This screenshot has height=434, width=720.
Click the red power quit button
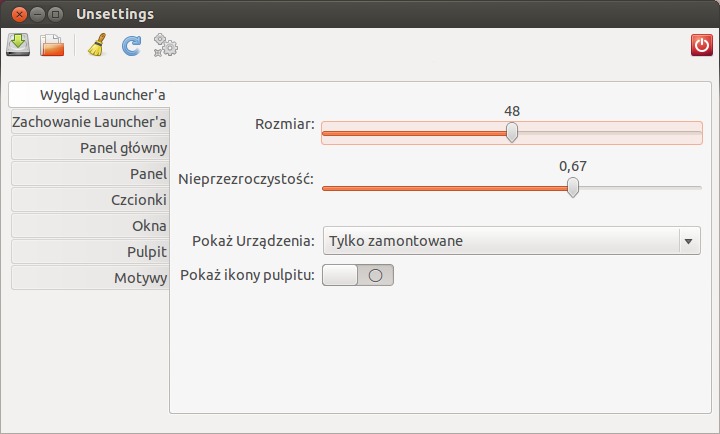702,45
